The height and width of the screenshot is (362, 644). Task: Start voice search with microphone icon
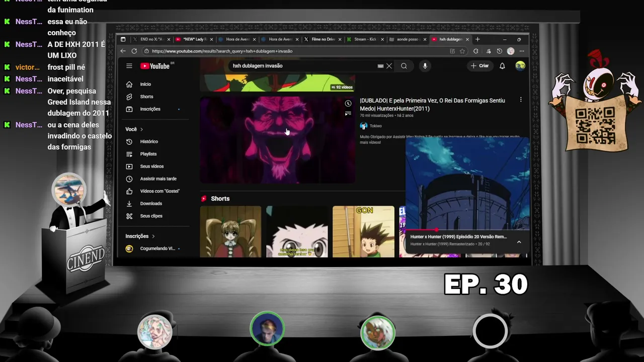[x=425, y=66]
